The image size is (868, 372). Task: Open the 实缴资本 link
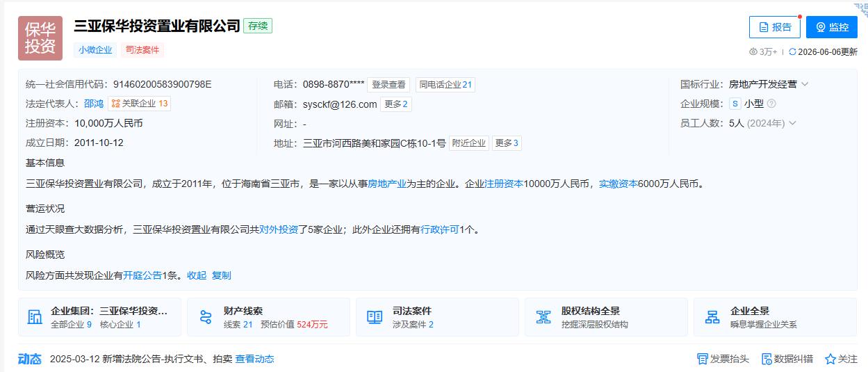coord(619,184)
